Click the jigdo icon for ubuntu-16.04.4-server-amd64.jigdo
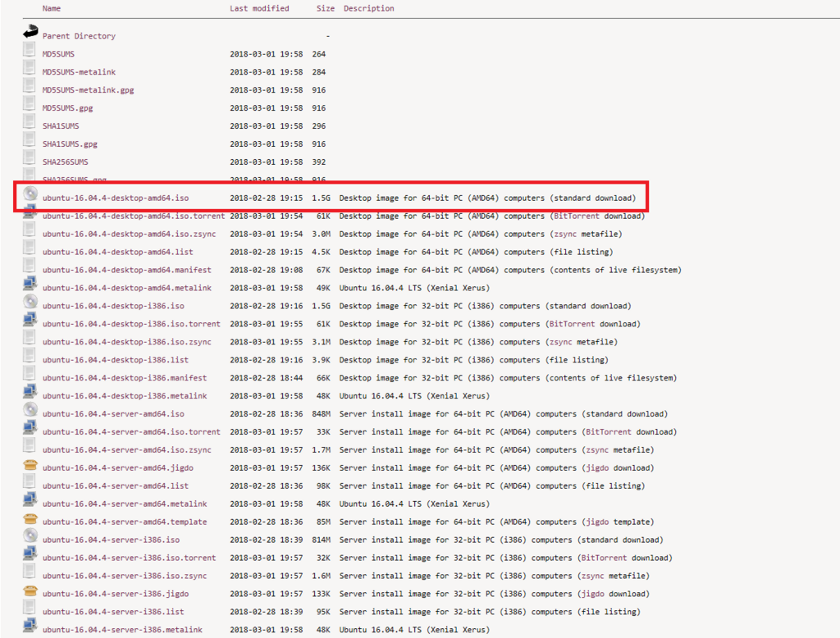Screen dimensions: 840x638 30,464
